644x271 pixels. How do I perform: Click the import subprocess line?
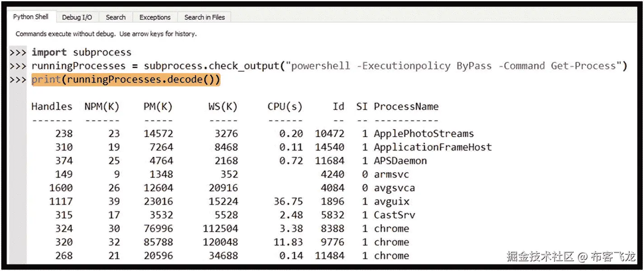pyautogui.click(x=81, y=52)
